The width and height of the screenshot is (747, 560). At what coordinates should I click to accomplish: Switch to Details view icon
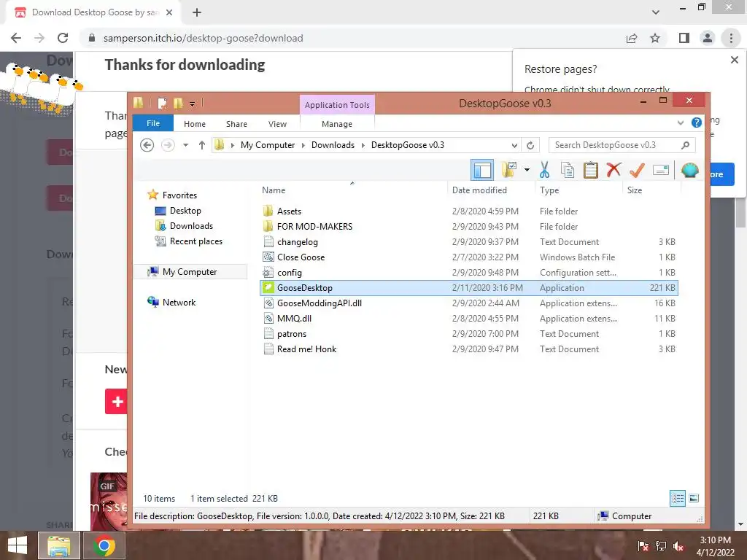(678, 498)
